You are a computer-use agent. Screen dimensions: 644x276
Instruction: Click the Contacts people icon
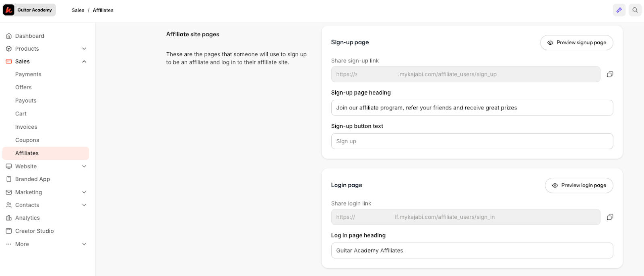9,205
